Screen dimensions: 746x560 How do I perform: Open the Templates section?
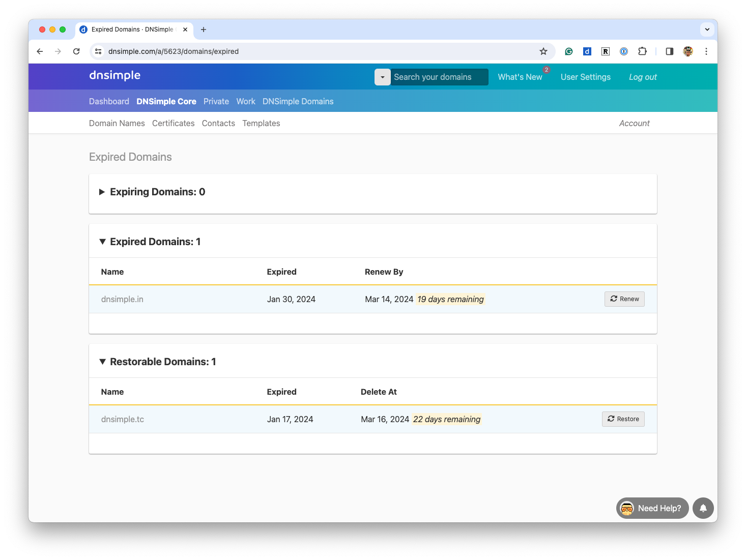pos(261,124)
